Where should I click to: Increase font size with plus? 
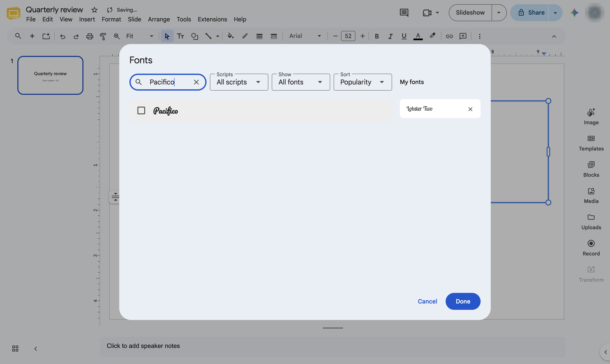point(362,36)
